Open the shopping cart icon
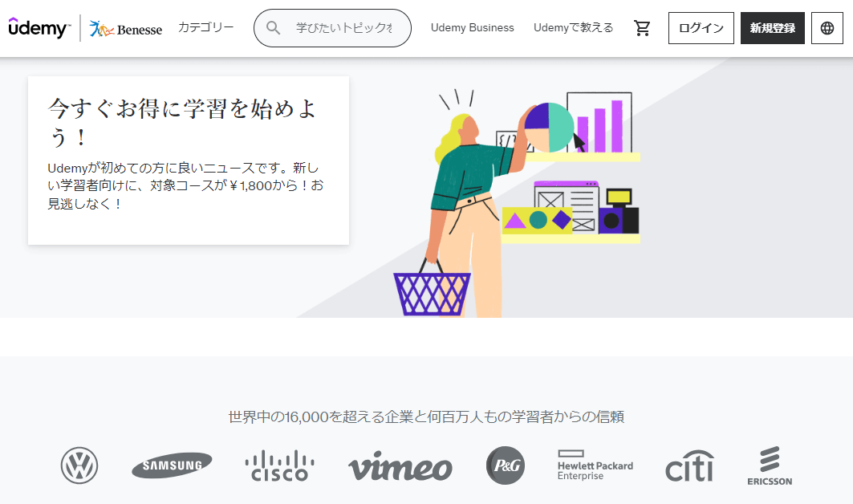This screenshot has width=853, height=504. (x=642, y=28)
